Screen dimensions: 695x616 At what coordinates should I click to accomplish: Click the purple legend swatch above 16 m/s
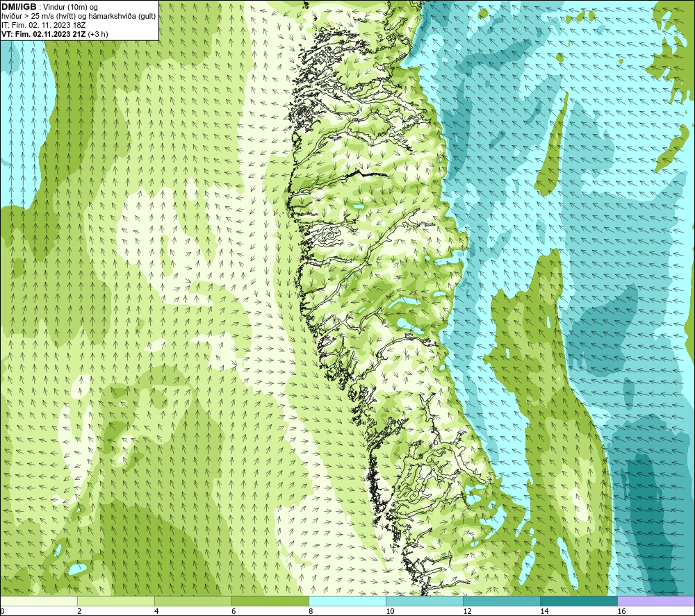656,601
